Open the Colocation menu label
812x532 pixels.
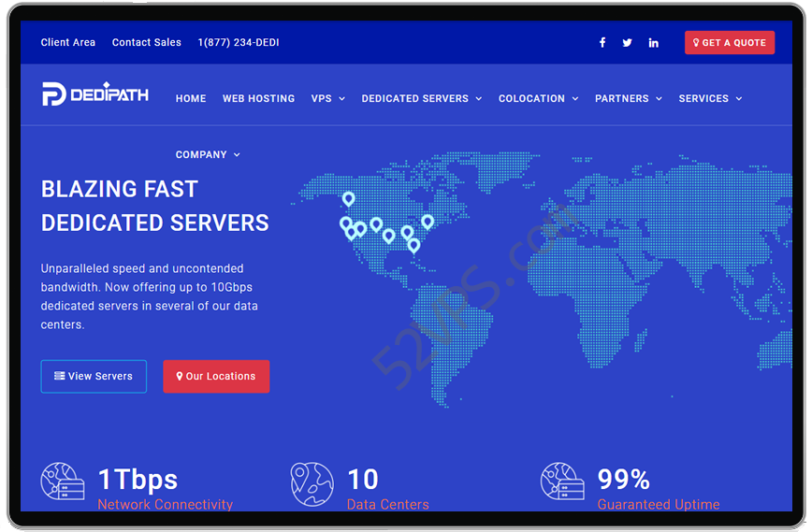pos(531,98)
